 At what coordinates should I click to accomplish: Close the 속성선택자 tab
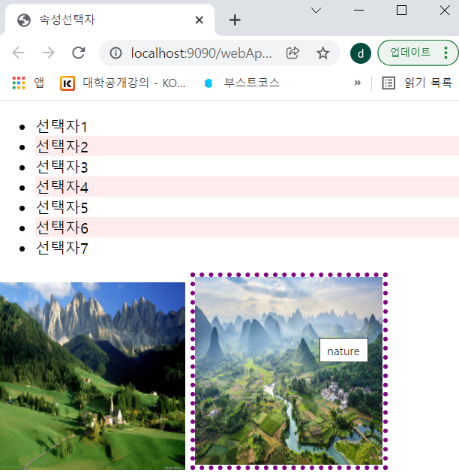pyautogui.click(x=199, y=20)
